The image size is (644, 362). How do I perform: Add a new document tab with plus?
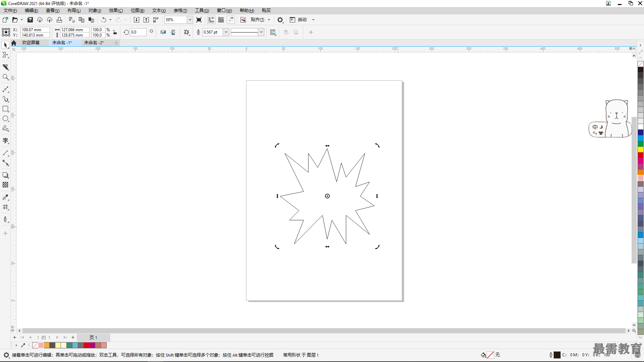(x=116, y=43)
